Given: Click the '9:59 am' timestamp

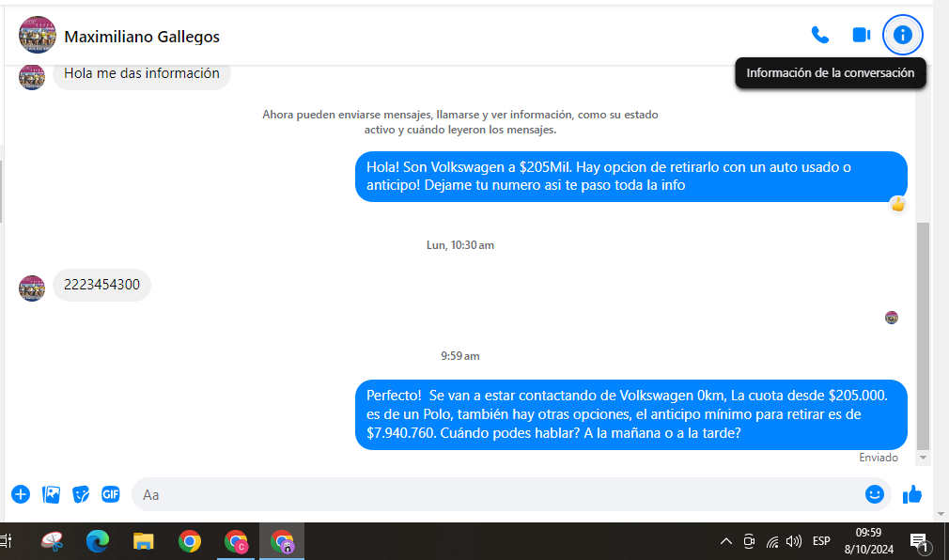Looking at the screenshot, I should pyautogui.click(x=460, y=356).
